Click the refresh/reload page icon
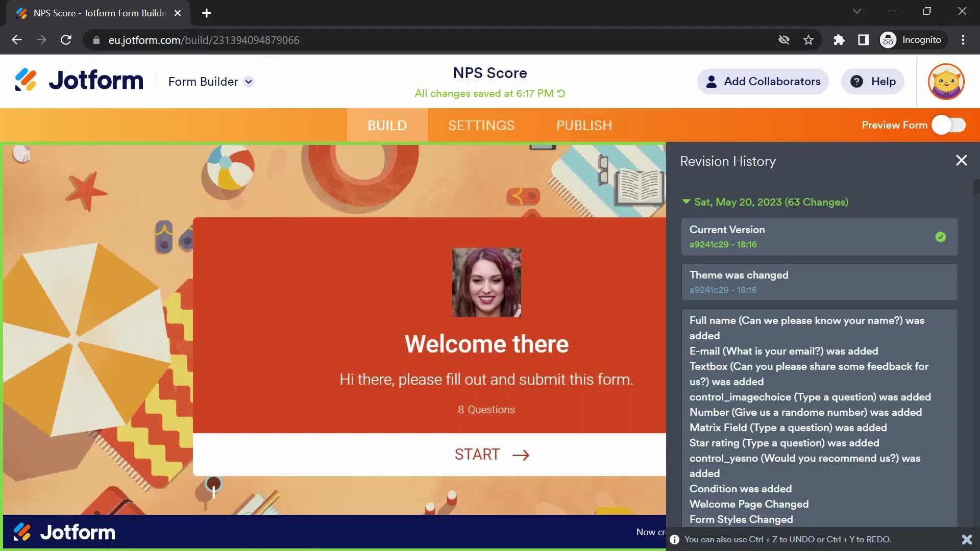The image size is (980, 551). [x=66, y=40]
